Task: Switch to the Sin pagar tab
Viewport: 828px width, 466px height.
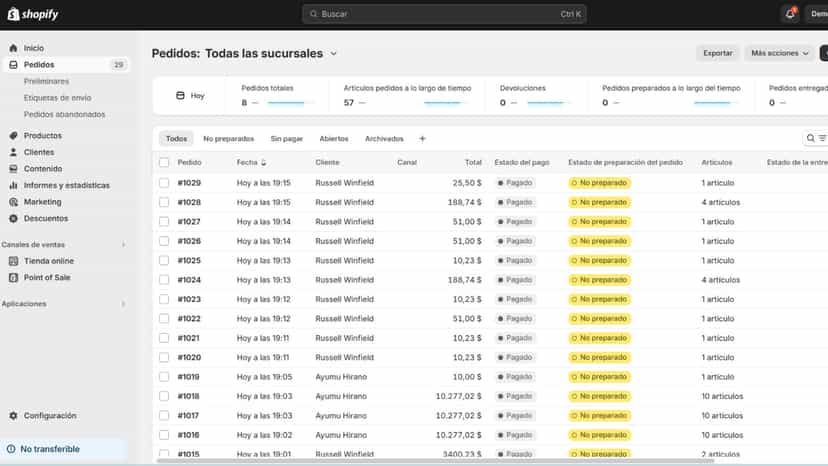Action: 287,138
